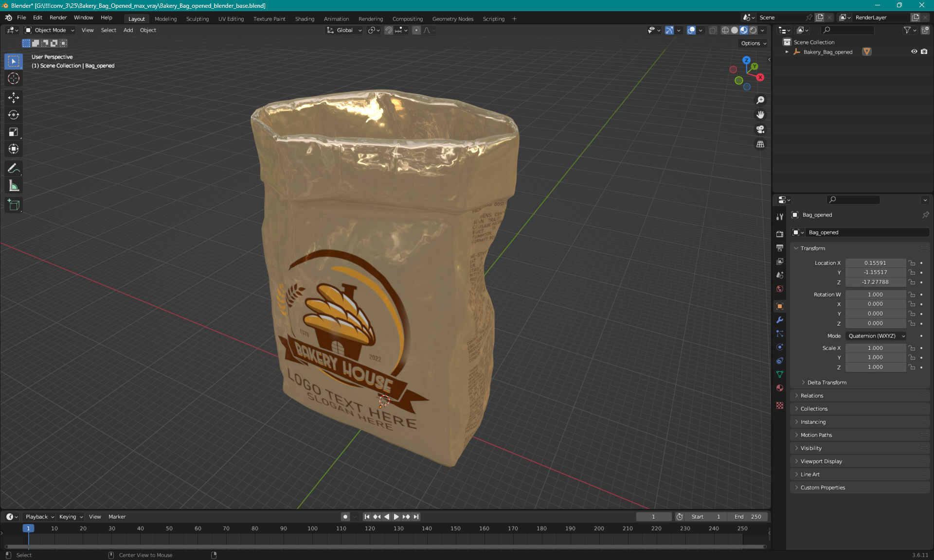
Task: Click the Location X value field
Action: click(x=875, y=263)
